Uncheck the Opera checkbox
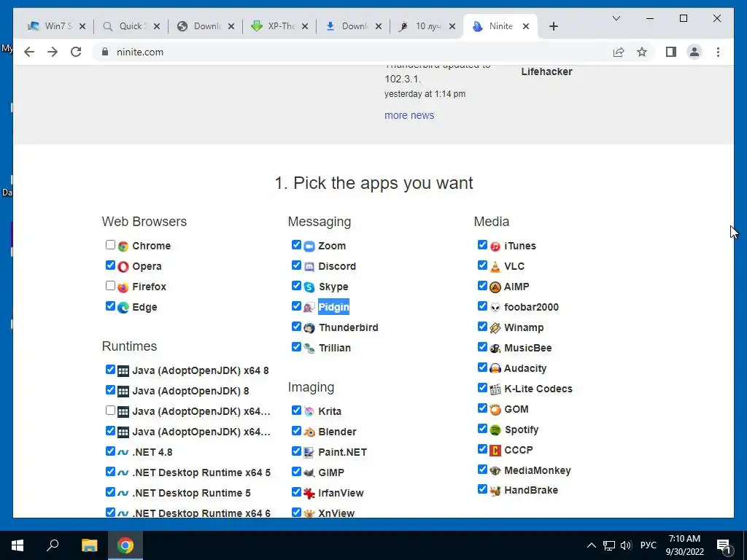 [x=110, y=265]
